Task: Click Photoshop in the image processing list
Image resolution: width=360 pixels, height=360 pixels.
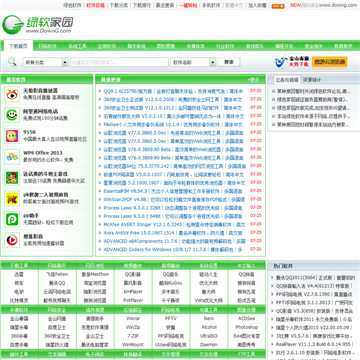Action: 247,327
